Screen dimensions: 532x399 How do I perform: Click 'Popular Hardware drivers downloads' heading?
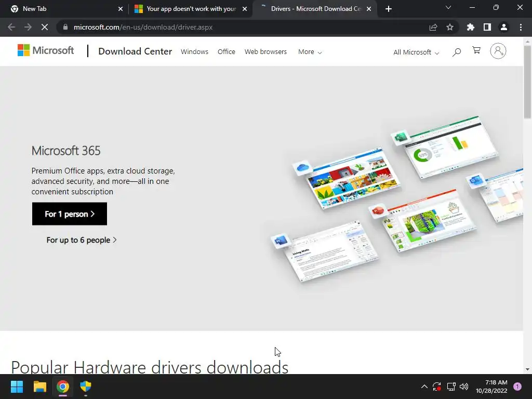point(150,367)
